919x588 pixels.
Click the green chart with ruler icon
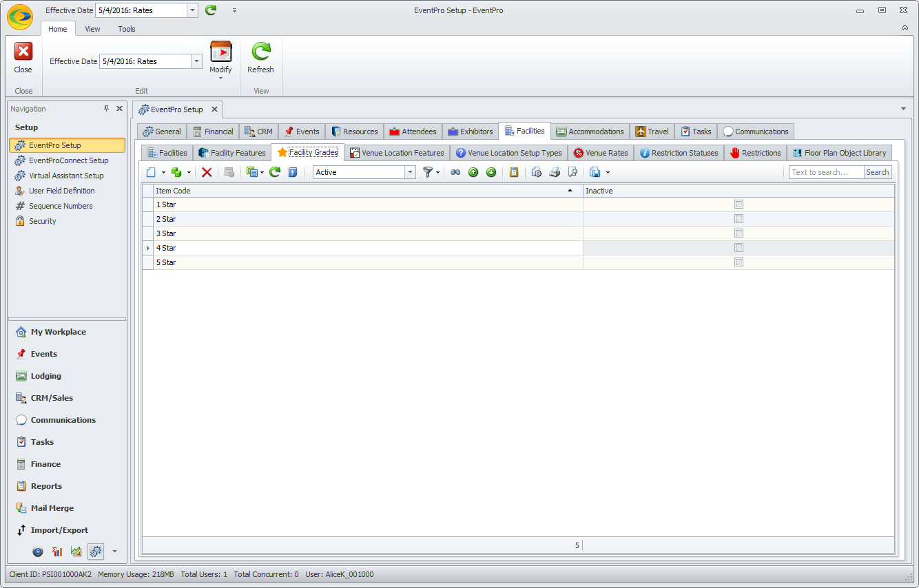click(x=76, y=552)
